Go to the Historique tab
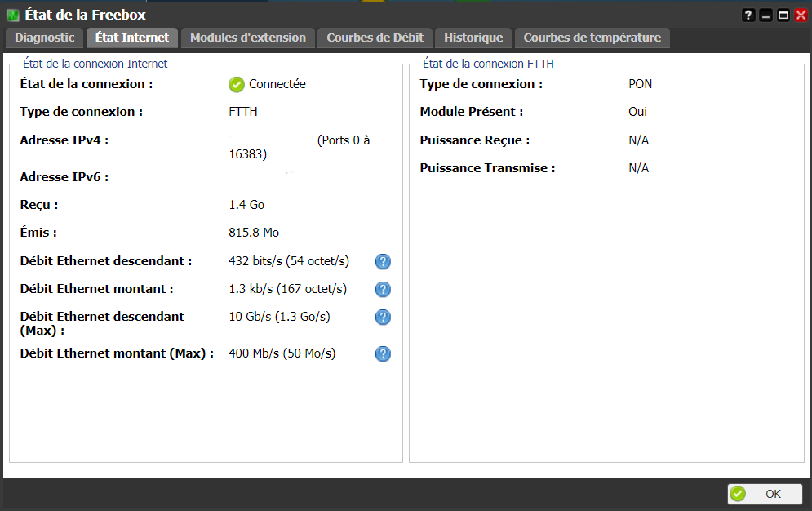Screen dimensions: 812x511 pyautogui.click(x=473, y=38)
